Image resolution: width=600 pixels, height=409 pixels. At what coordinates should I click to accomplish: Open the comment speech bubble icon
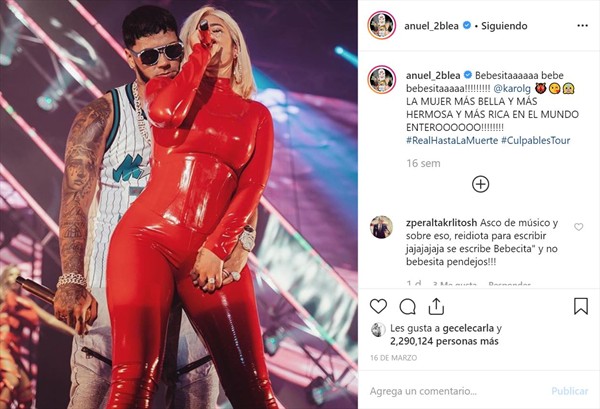pyautogui.click(x=408, y=306)
